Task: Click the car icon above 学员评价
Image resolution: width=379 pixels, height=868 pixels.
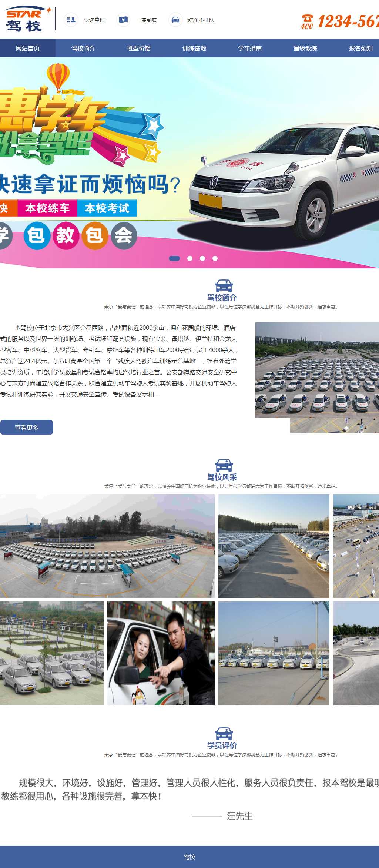Action: [224, 734]
